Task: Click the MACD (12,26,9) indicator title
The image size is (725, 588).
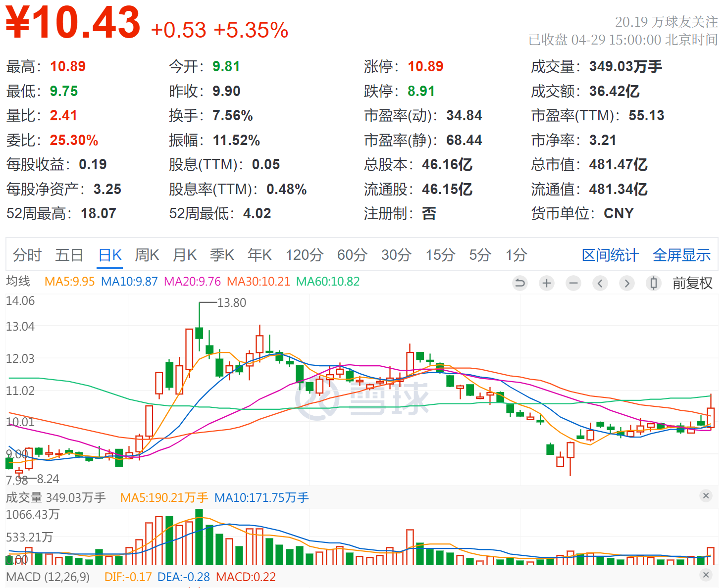Action: (x=48, y=577)
